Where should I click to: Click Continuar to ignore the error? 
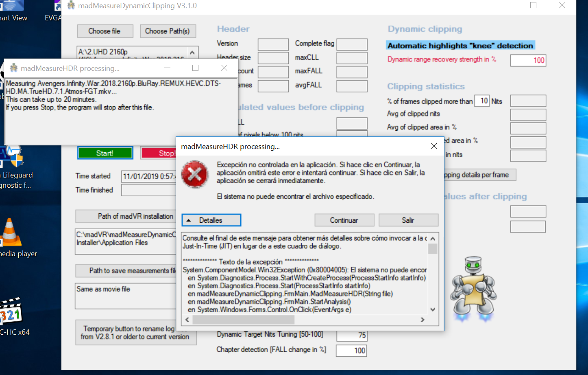344,220
